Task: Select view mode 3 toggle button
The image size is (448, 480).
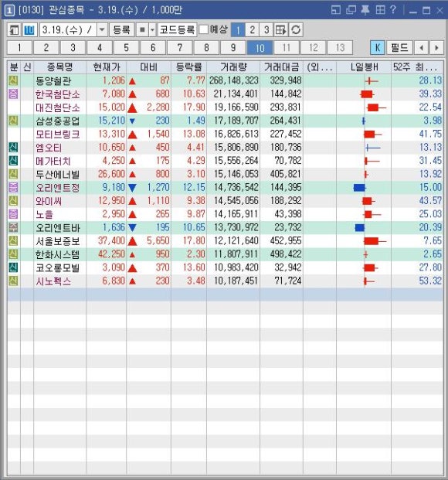Action: click(x=266, y=30)
